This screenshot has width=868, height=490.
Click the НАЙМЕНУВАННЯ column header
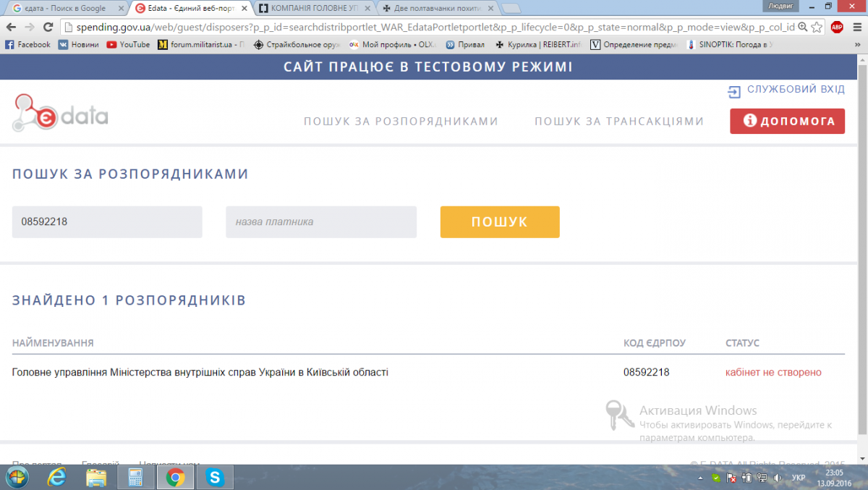[53, 343]
